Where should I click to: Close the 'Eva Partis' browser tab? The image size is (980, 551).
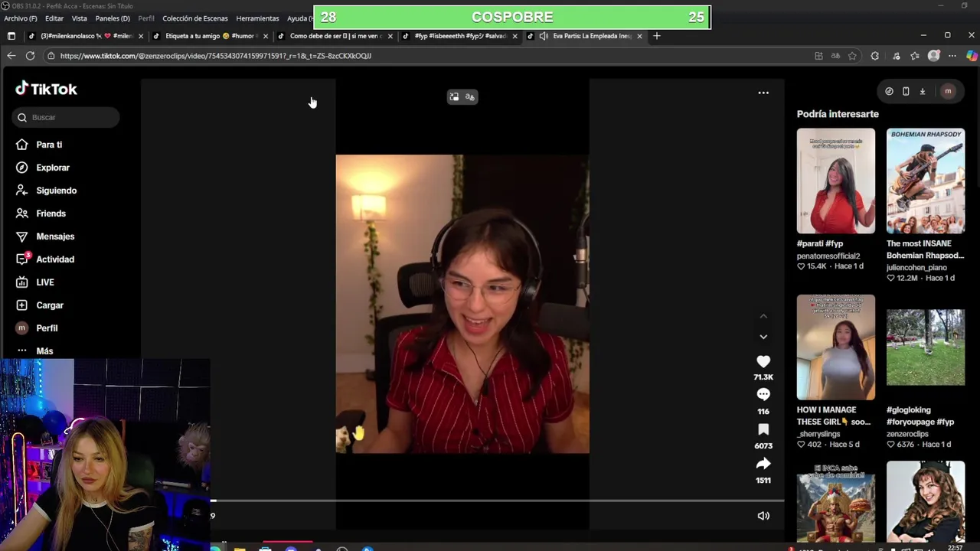[639, 36]
